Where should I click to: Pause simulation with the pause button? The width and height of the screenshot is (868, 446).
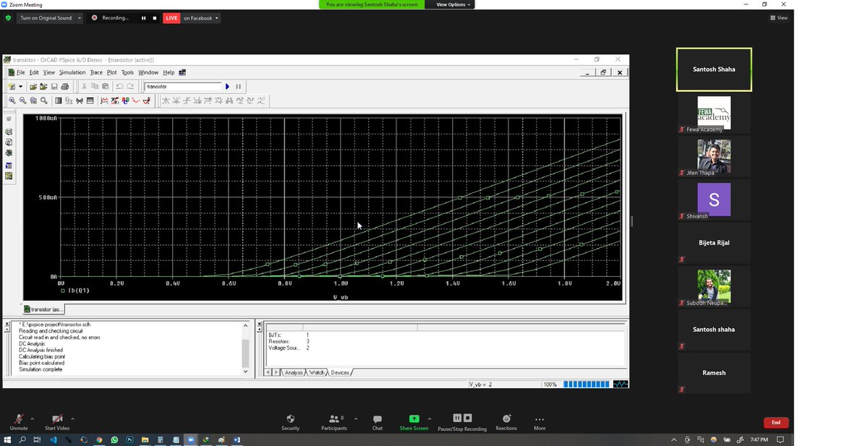click(238, 86)
